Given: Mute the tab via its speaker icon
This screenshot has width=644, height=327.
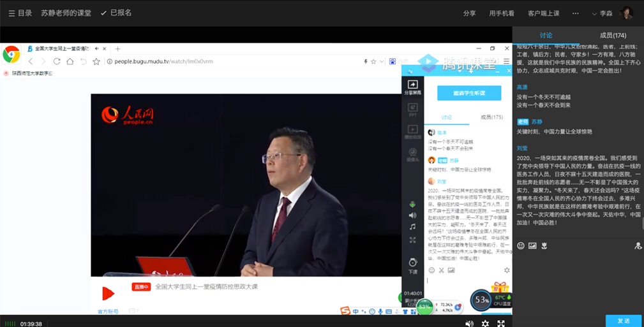Looking at the screenshot, I should tap(98, 48).
